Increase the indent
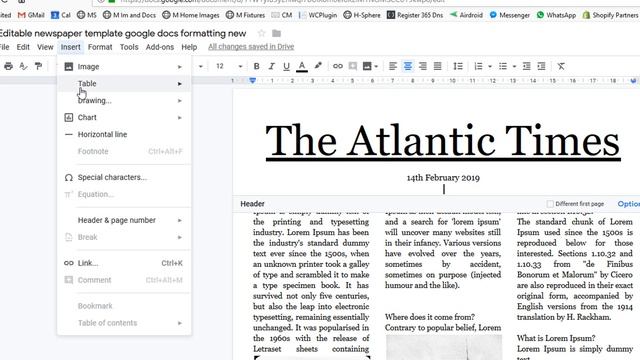The width and height of the screenshot is (640, 360). click(x=542, y=66)
